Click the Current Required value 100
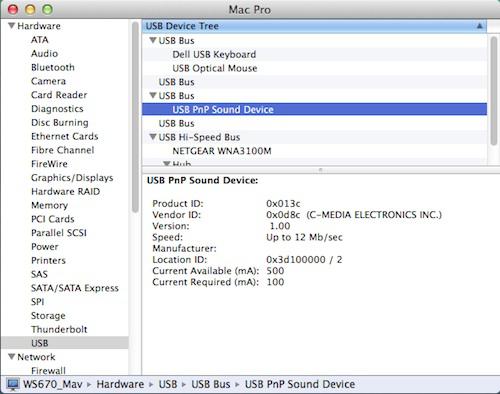Image resolution: width=500 pixels, height=394 pixels. click(x=275, y=282)
